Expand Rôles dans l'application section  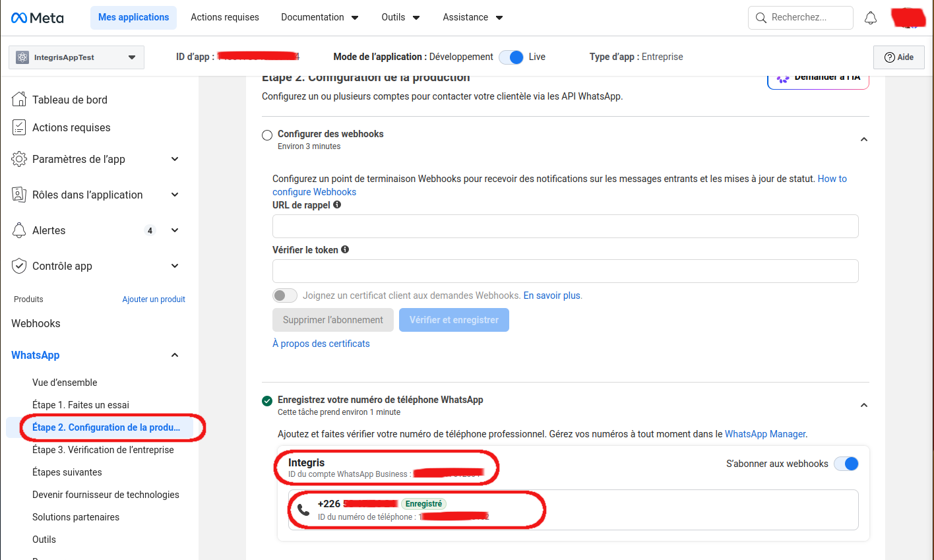(175, 195)
